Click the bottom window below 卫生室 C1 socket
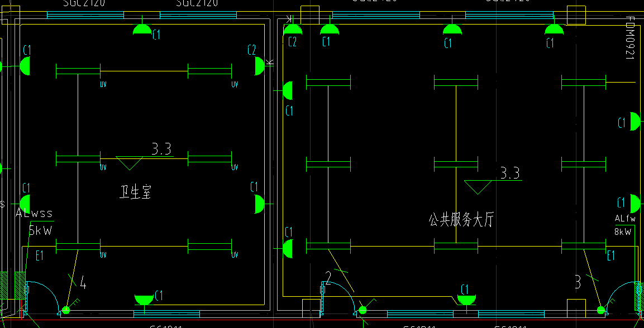This screenshot has height=328, width=644. 167,314
